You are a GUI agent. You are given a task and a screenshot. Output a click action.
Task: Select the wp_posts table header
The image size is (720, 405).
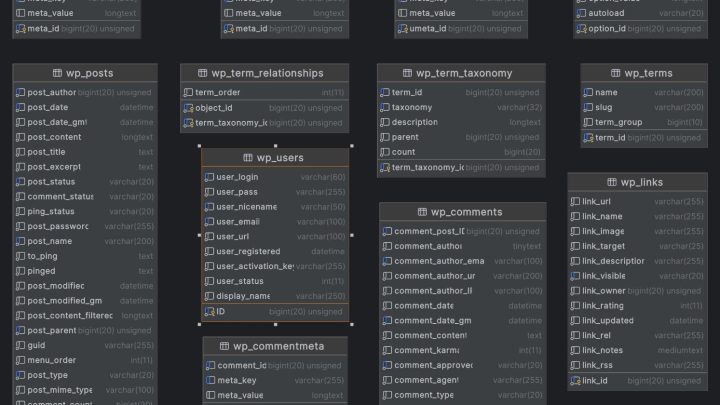85,73
